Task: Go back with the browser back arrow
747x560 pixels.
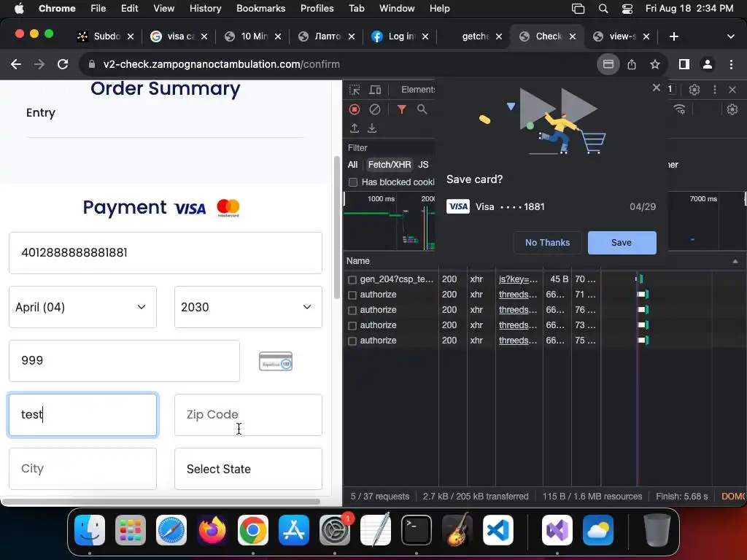Action: [16, 64]
